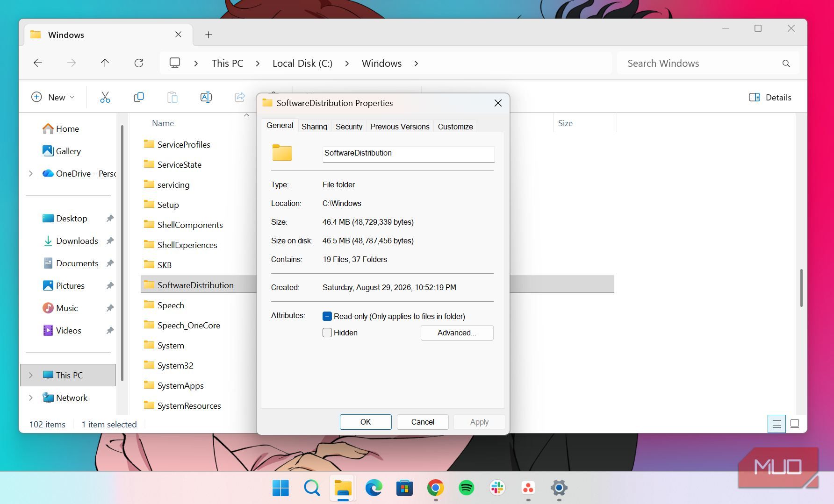
Task: Open Advanced attributes dialog
Action: tap(457, 333)
